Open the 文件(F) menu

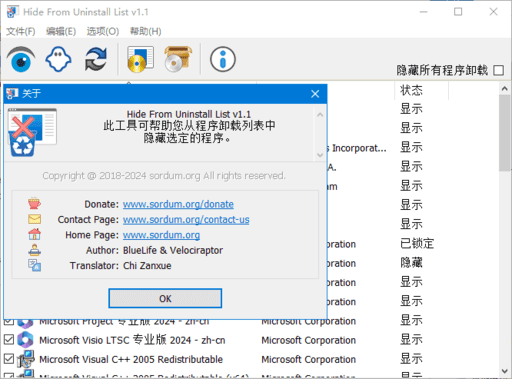pos(21,31)
